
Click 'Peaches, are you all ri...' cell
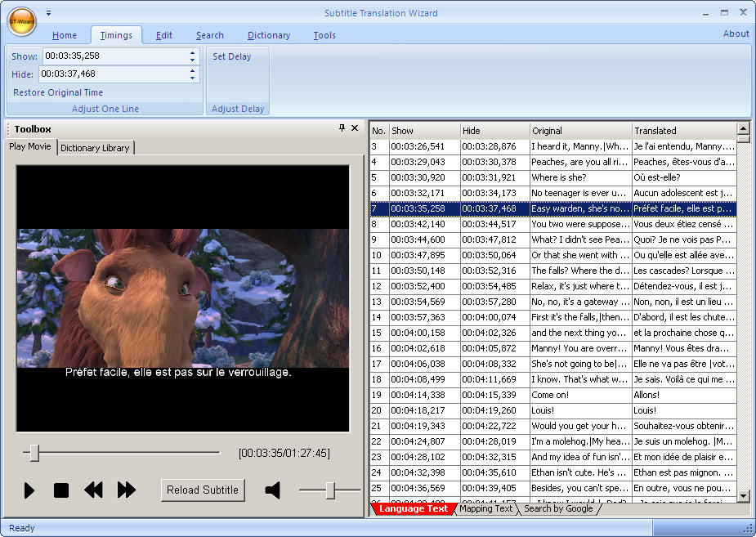tap(580, 162)
